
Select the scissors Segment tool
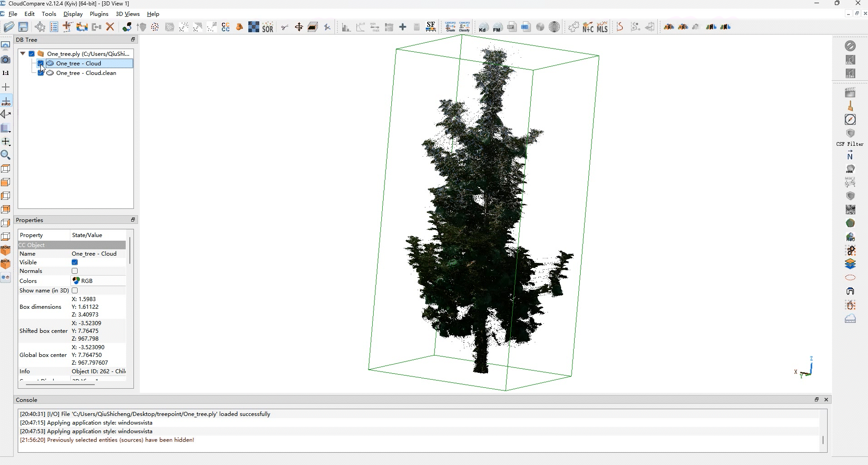(285, 27)
